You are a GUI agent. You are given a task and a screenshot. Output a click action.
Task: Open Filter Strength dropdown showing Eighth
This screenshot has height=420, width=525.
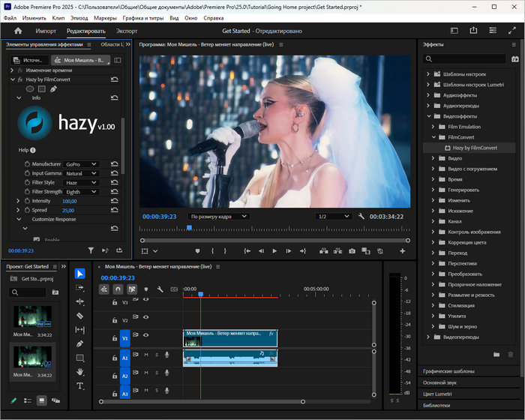pos(81,191)
